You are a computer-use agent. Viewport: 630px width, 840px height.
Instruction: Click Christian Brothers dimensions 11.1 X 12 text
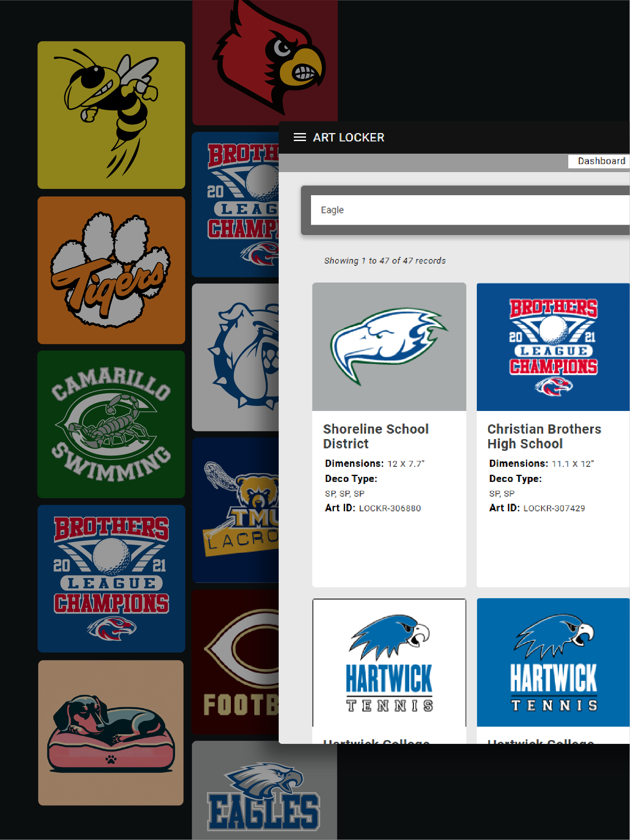point(541,463)
